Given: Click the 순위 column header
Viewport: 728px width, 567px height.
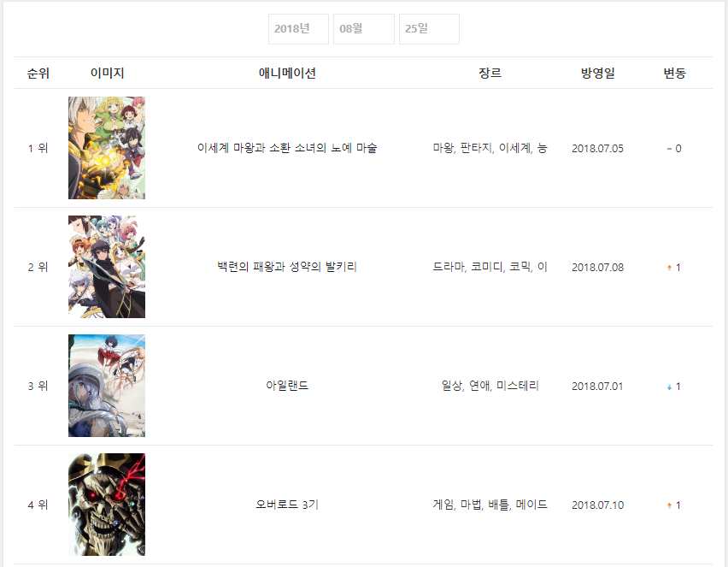Looking at the screenshot, I should point(38,73).
